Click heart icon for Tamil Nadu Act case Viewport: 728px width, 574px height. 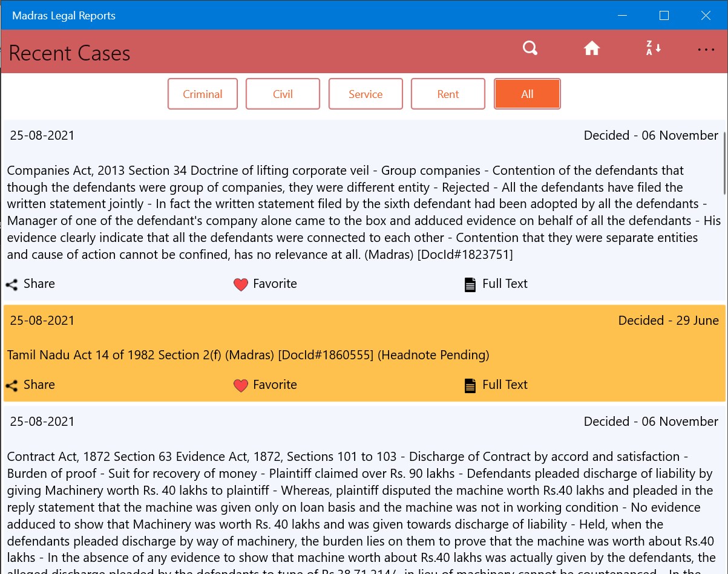pos(241,385)
